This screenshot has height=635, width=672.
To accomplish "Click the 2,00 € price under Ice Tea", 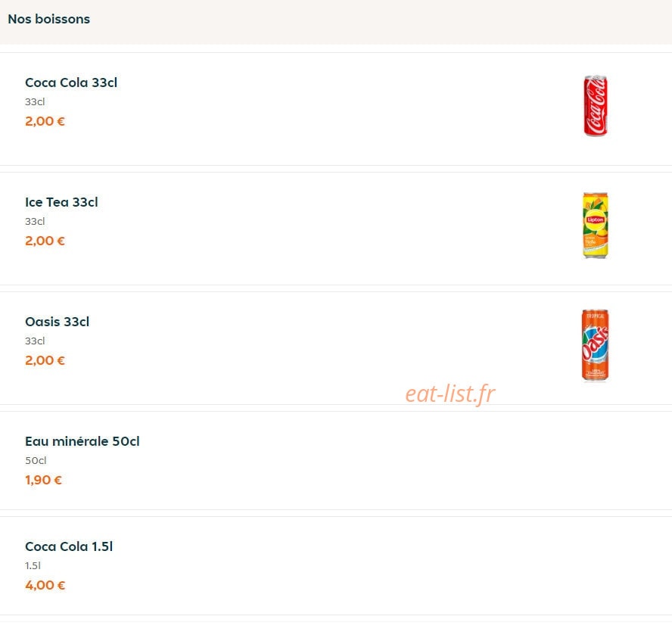I will [45, 241].
